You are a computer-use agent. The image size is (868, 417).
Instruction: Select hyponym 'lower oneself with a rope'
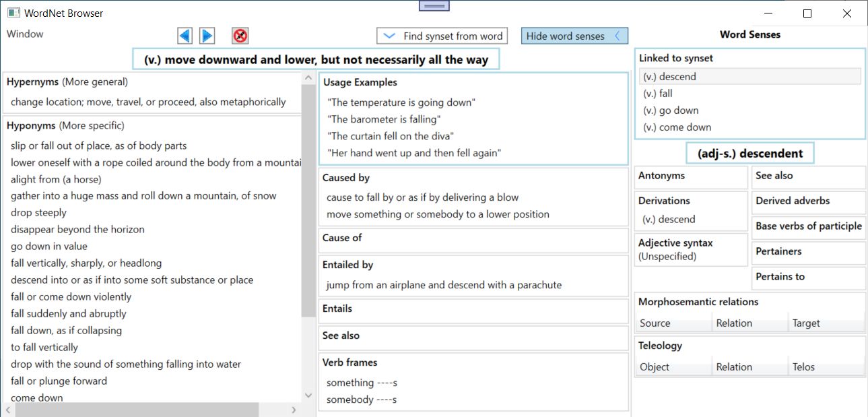pos(156,162)
